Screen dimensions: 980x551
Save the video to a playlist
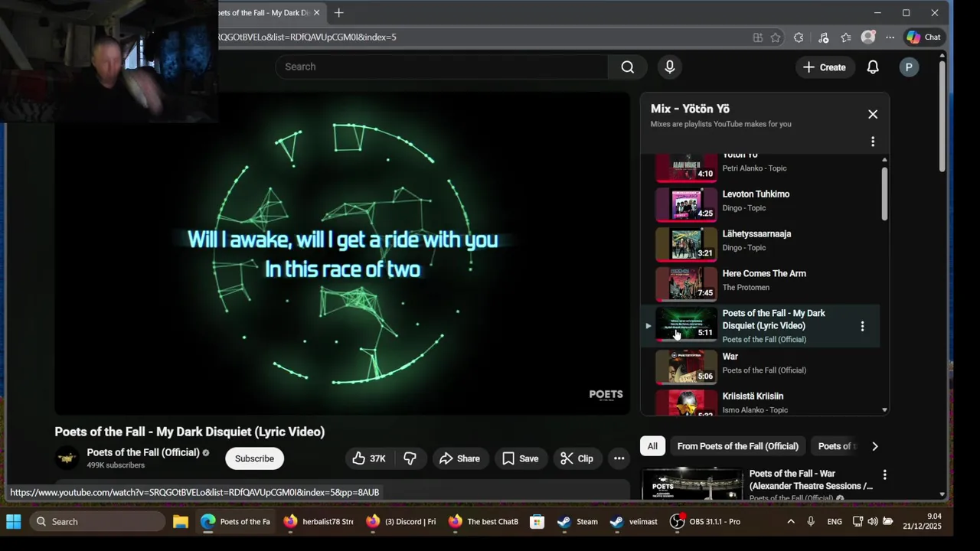tap(521, 458)
